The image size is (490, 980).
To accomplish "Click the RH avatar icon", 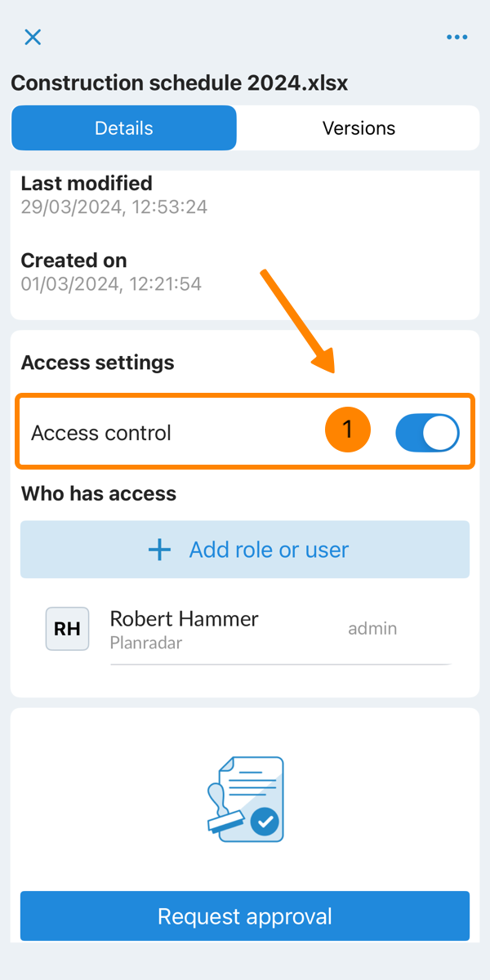I will coord(67,629).
